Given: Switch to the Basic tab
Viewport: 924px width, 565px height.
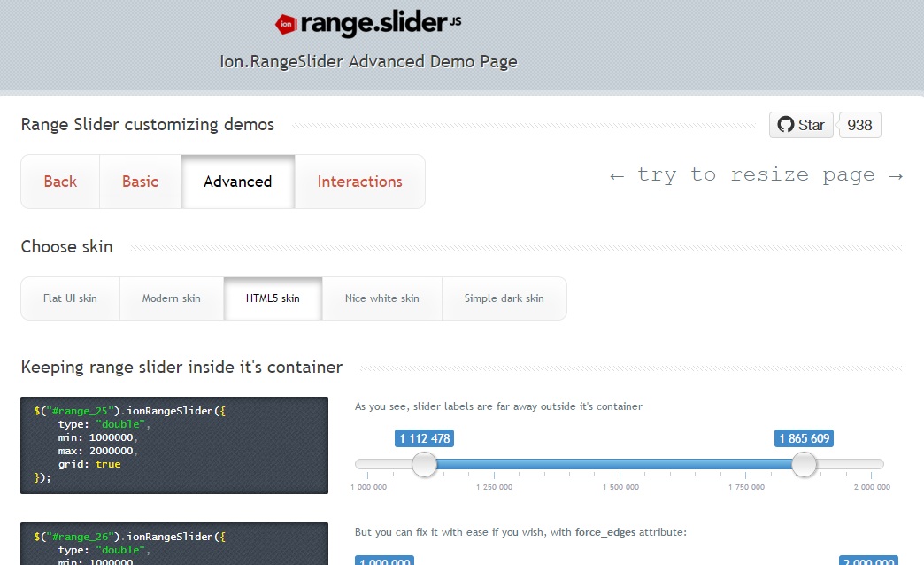Looking at the screenshot, I should 139,181.
